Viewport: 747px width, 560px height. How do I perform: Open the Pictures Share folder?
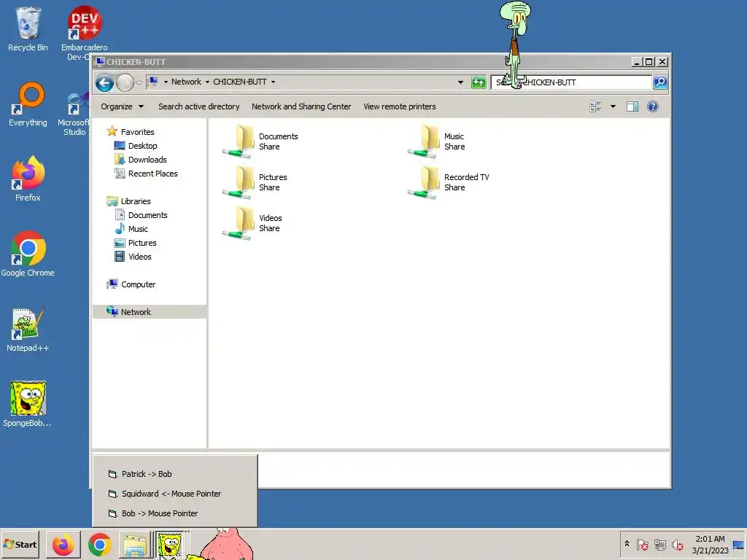[x=255, y=182]
